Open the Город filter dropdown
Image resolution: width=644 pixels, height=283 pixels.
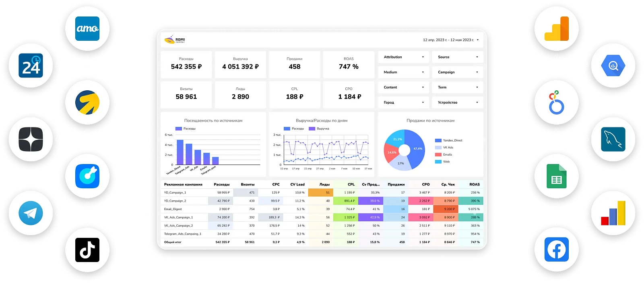404,102
